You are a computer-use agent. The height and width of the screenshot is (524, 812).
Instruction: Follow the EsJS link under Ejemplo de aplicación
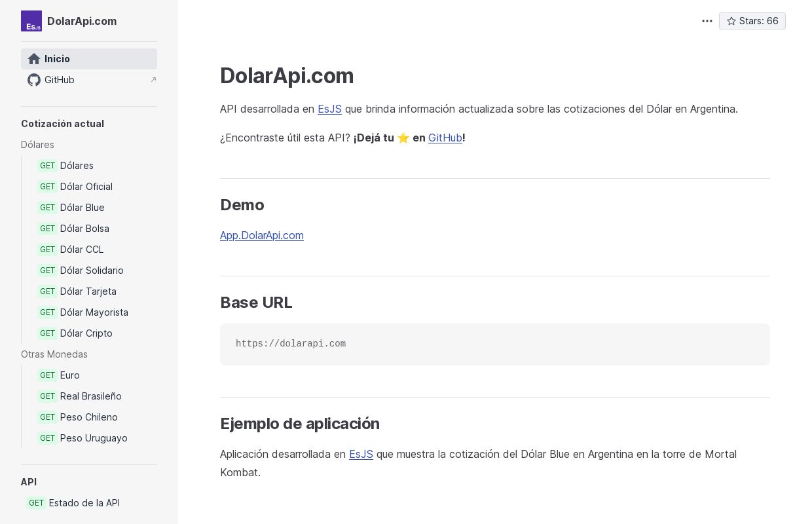pos(361,454)
